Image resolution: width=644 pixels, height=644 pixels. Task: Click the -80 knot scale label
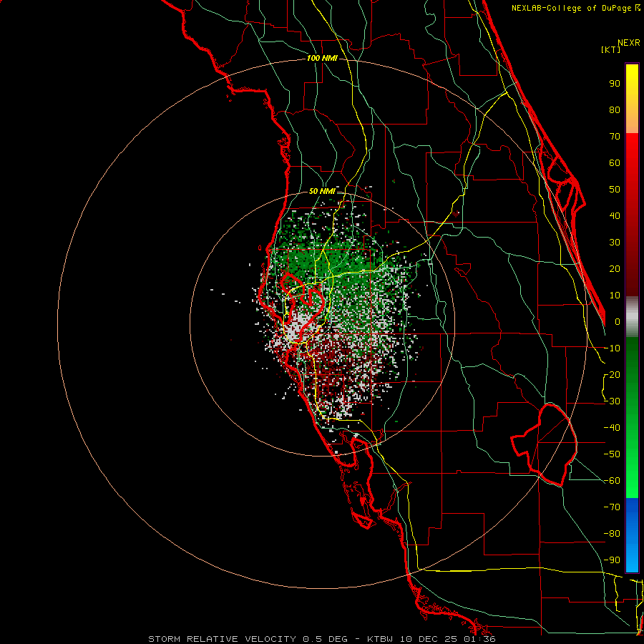click(612, 534)
